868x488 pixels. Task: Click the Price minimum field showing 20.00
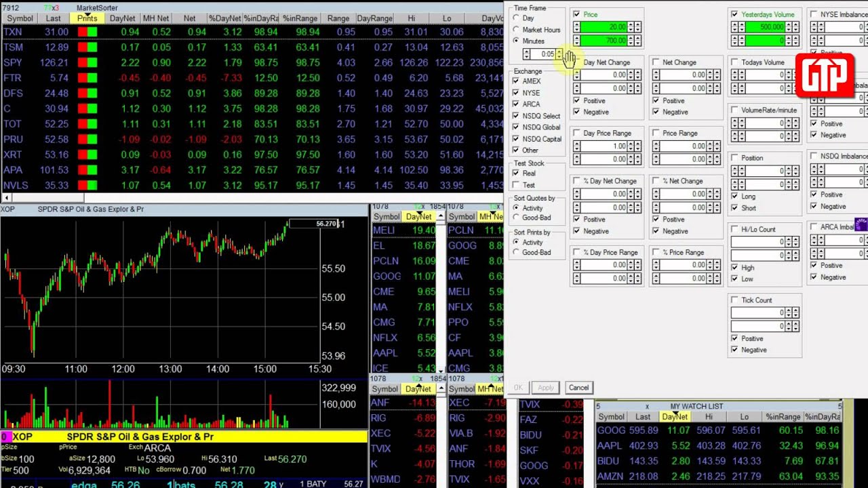pos(604,27)
